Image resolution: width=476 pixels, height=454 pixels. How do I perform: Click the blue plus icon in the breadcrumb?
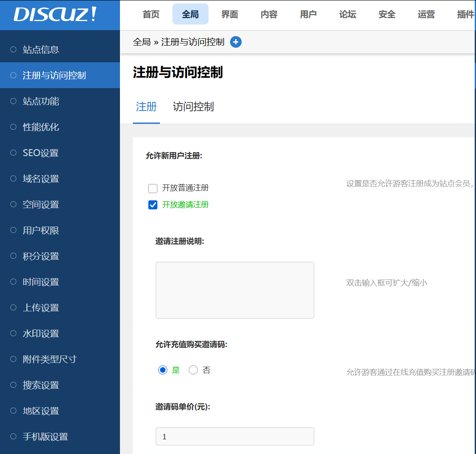tap(236, 42)
